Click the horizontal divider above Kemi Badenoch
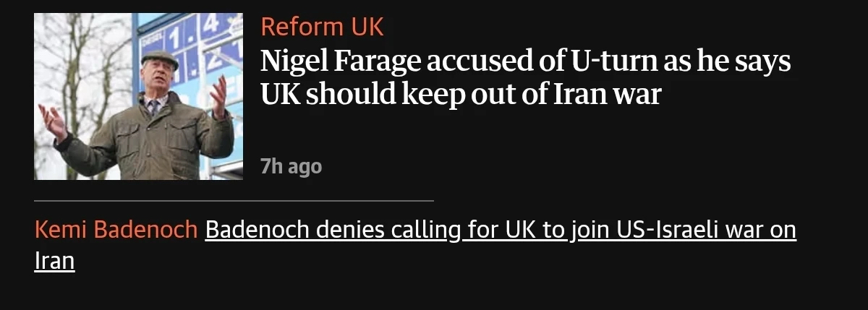 (234, 200)
